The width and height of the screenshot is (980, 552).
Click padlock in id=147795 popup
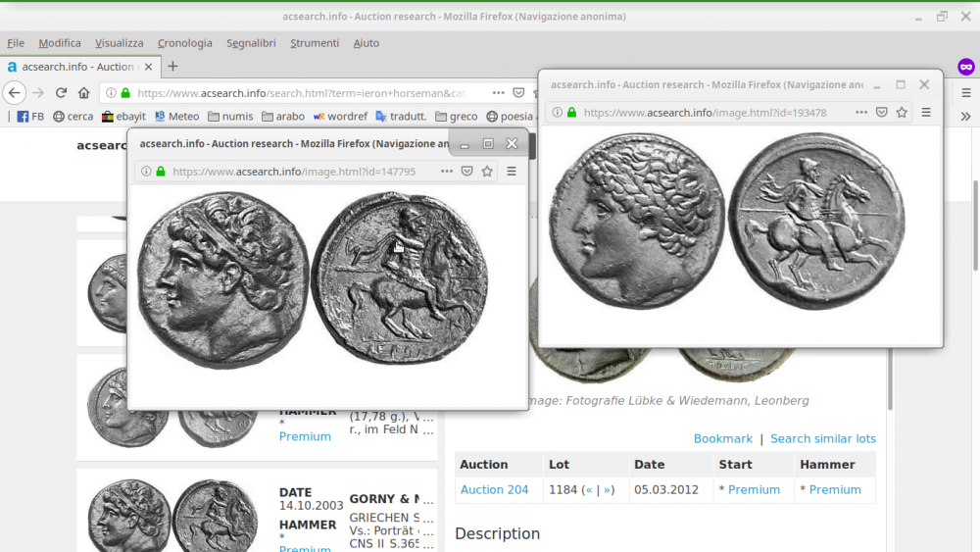161,172
